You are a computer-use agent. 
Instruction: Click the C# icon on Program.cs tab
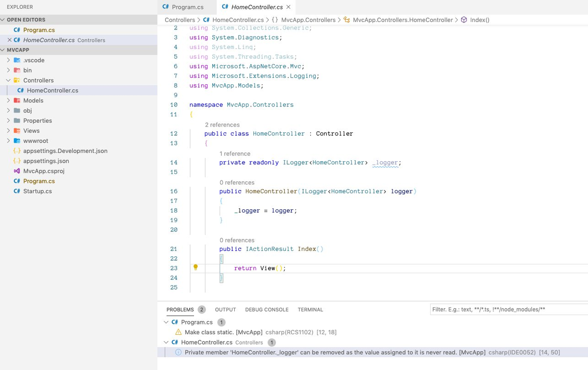click(166, 7)
